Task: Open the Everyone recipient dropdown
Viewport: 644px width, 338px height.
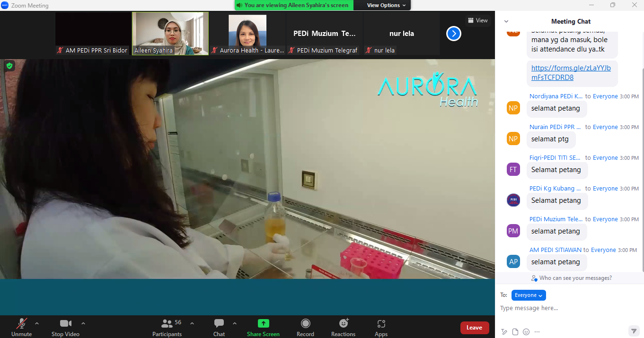Action: pyautogui.click(x=529, y=295)
